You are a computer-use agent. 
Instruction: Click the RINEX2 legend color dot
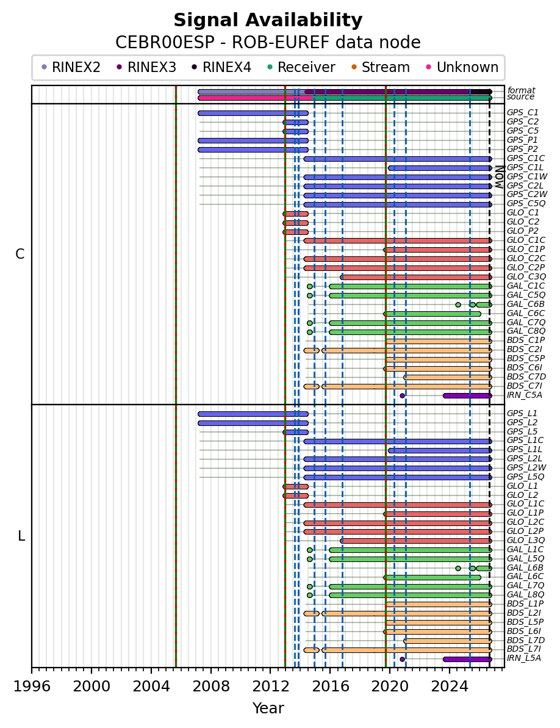[x=44, y=67]
